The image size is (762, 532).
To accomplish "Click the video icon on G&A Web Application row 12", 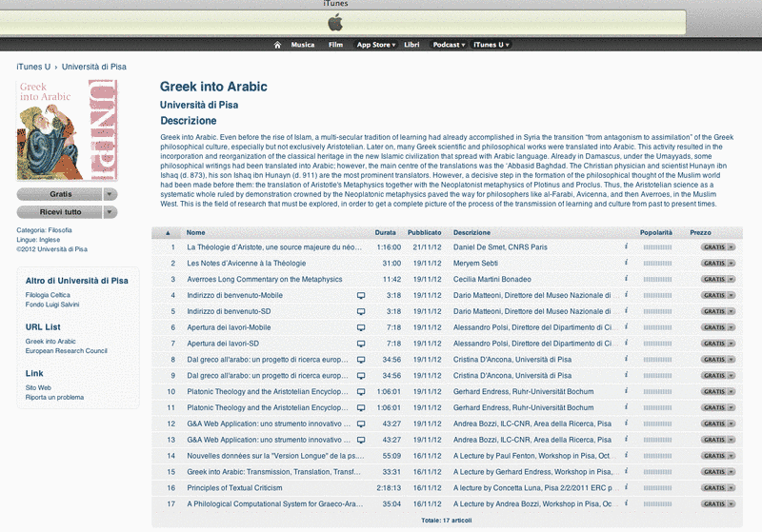I will pos(361,424).
